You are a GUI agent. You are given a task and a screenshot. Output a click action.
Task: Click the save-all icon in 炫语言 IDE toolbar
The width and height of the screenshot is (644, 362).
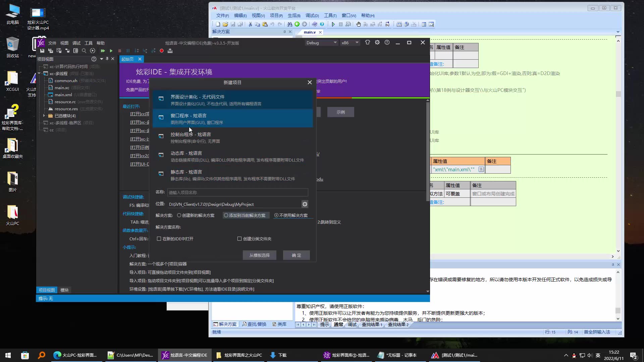click(51, 51)
